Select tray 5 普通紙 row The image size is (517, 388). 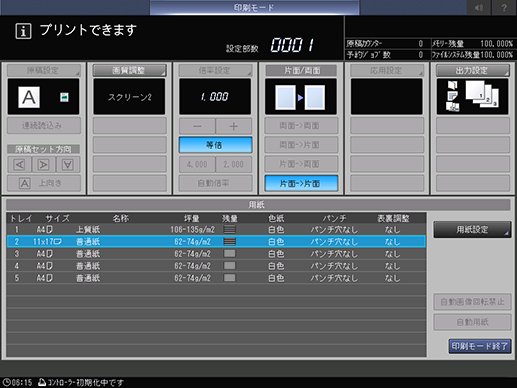click(216, 278)
